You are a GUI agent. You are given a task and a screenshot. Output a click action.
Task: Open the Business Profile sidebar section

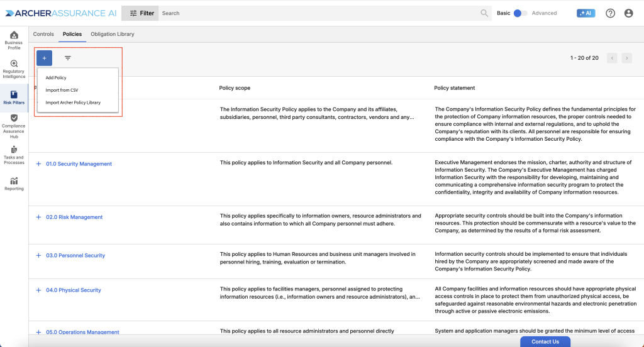tap(14, 40)
